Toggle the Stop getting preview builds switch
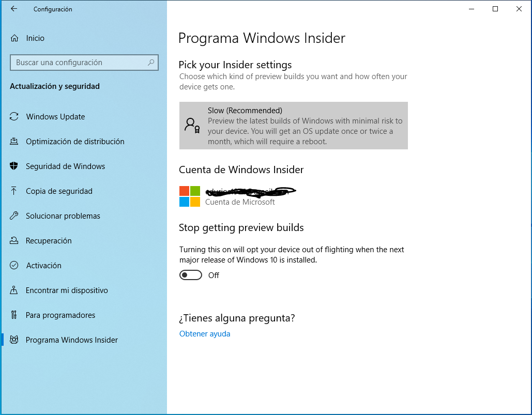The width and height of the screenshot is (532, 415). [191, 275]
